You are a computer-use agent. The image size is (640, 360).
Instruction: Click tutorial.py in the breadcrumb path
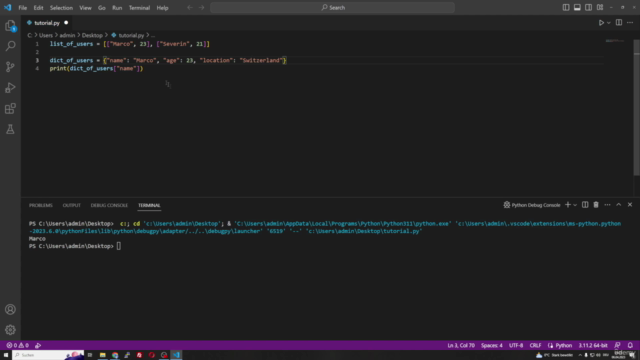[x=131, y=36]
